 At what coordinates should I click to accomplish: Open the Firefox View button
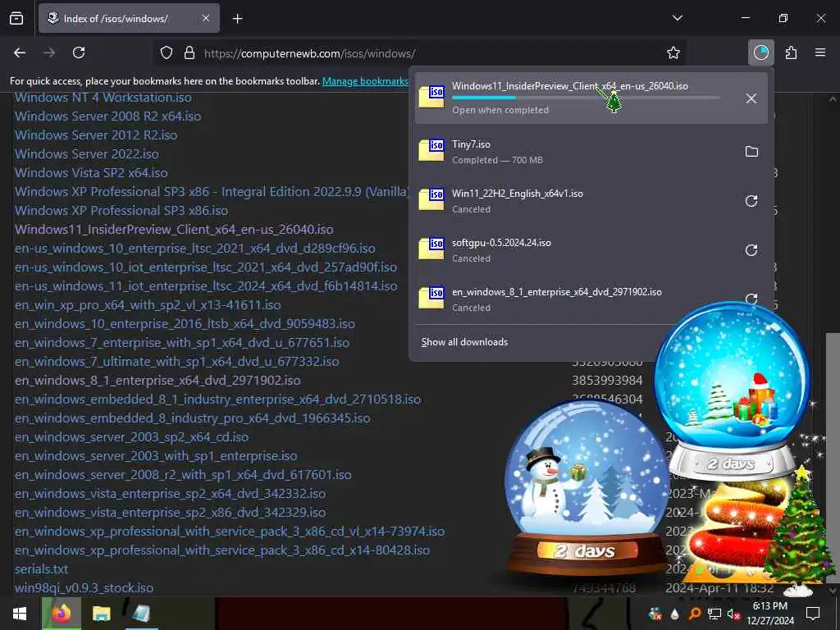(x=16, y=19)
